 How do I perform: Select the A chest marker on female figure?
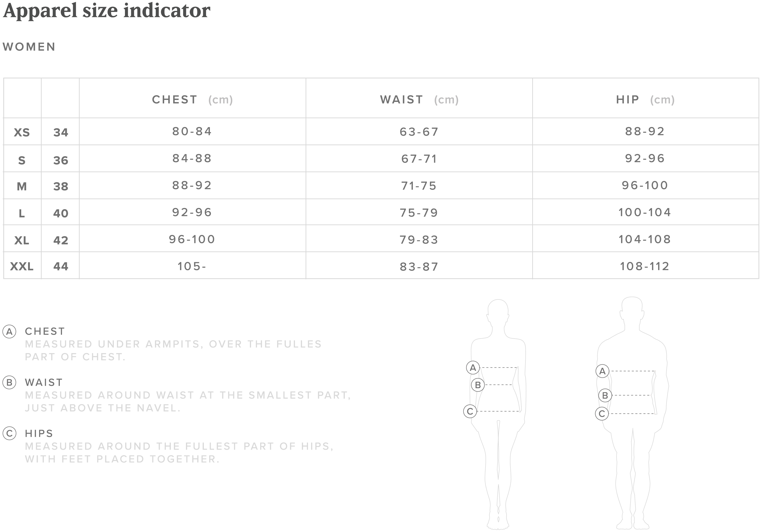(473, 367)
